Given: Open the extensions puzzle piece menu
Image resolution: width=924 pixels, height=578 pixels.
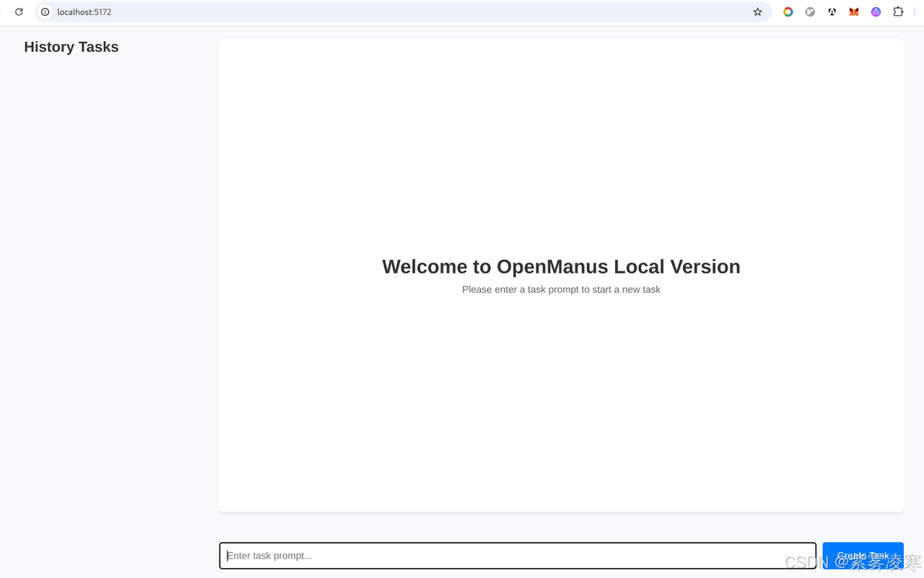Looking at the screenshot, I should point(898,12).
